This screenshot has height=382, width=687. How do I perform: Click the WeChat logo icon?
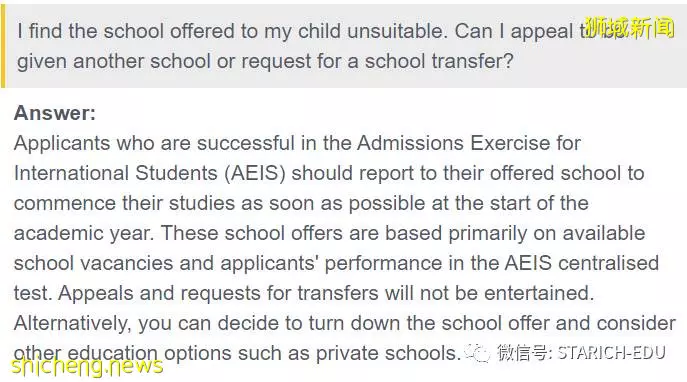477,353
